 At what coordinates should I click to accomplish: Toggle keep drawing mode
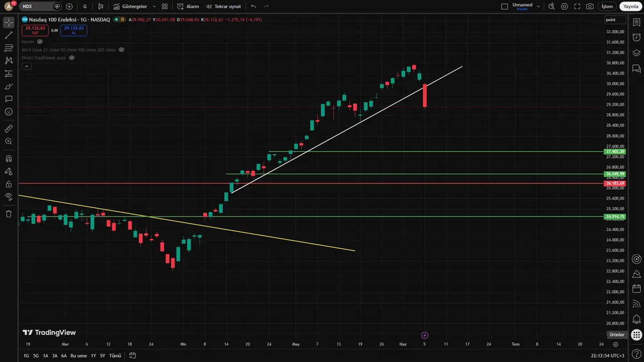[x=9, y=171]
